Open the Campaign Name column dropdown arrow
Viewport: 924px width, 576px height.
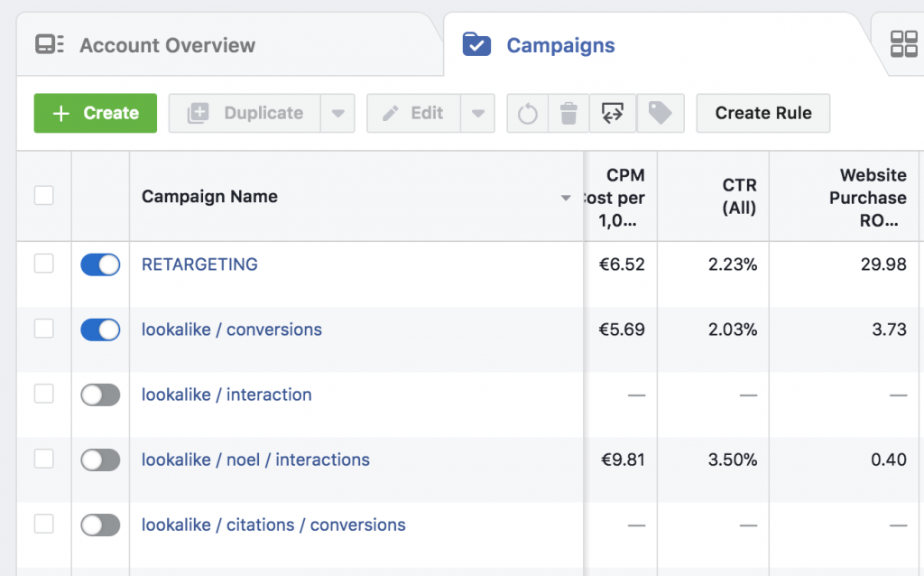tap(566, 198)
